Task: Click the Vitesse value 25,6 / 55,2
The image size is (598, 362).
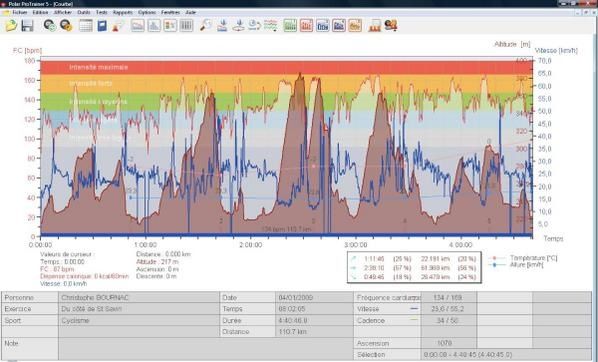Action: 448,309
